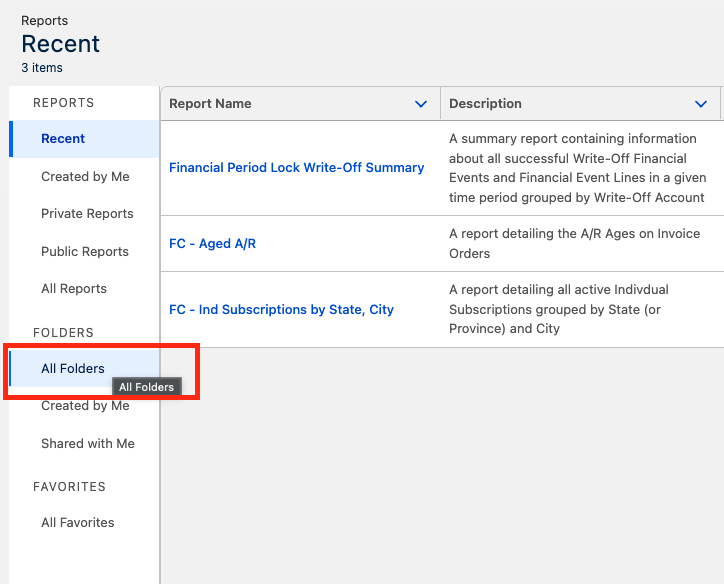Go to Public Reports

pyautogui.click(x=85, y=251)
